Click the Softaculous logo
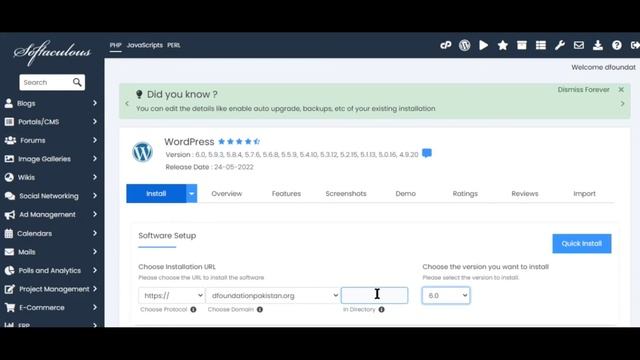640x360 pixels. [52, 52]
